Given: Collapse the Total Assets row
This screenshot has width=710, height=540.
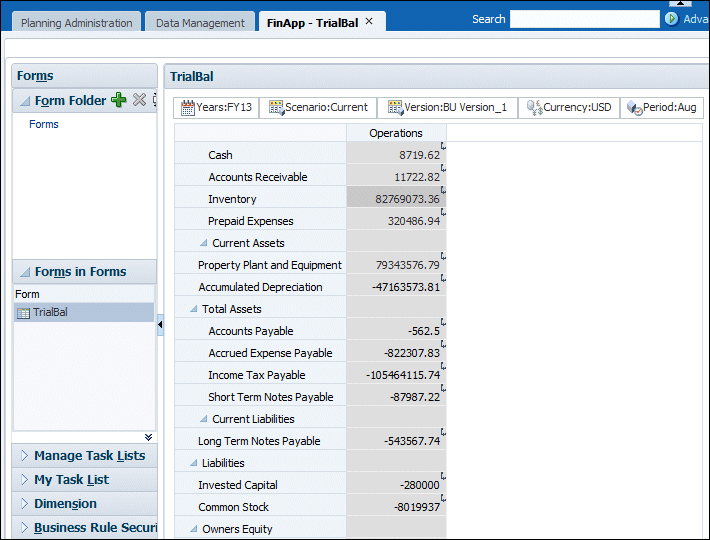Looking at the screenshot, I should (x=193, y=309).
